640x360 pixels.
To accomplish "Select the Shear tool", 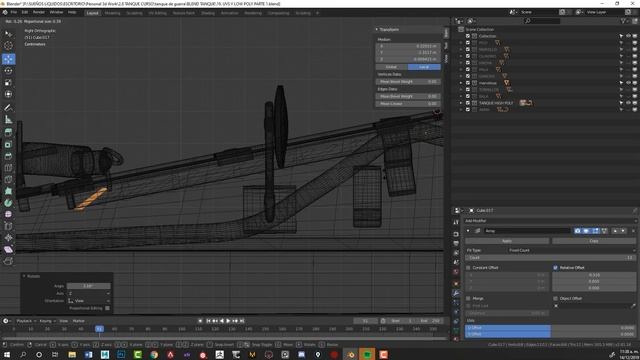I will (8, 249).
